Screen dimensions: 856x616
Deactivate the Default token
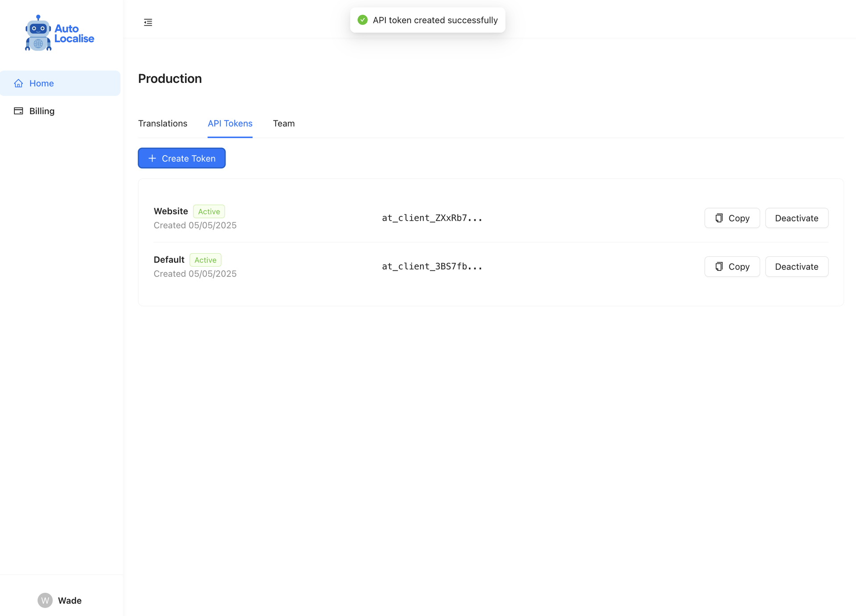[x=797, y=267]
